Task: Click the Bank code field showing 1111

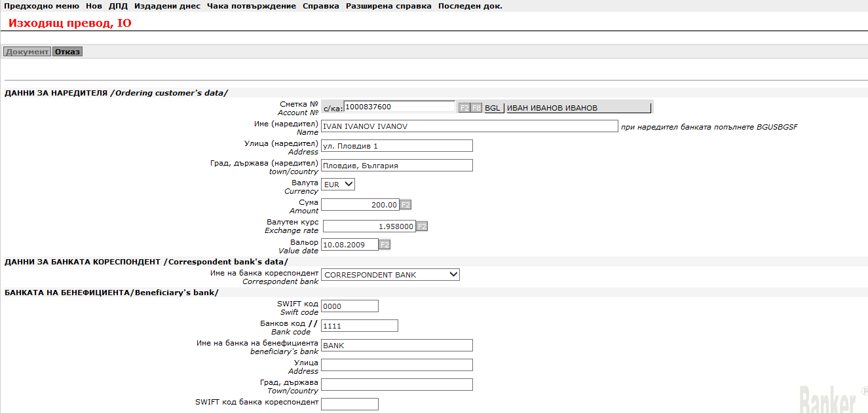Action: [x=360, y=325]
